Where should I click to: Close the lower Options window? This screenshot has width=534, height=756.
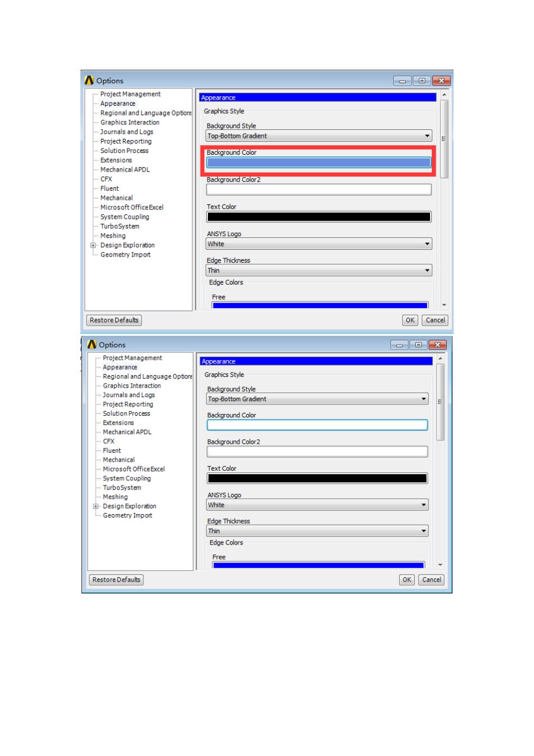[x=437, y=345]
